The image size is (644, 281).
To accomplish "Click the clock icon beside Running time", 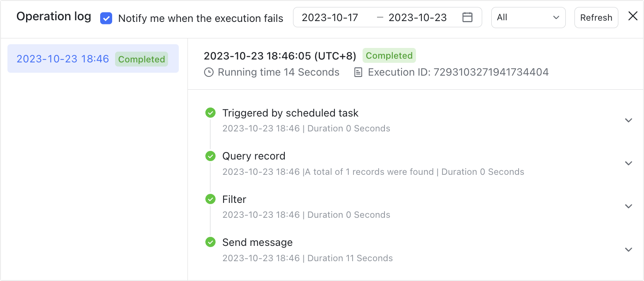I will pyautogui.click(x=209, y=72).
